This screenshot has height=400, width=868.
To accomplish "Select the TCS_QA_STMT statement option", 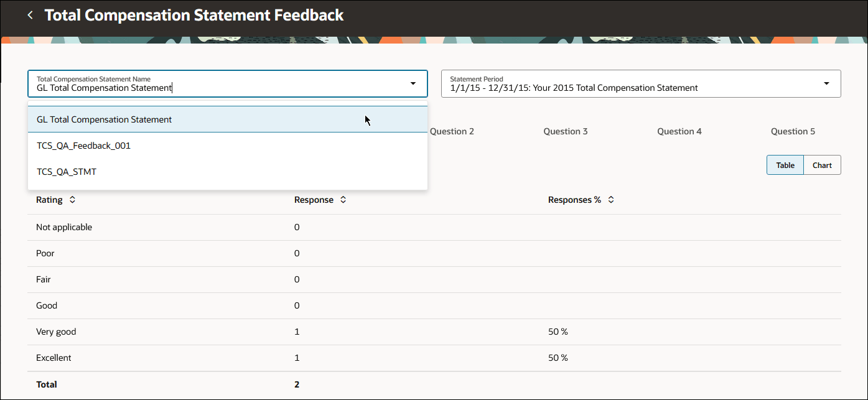I will point(67,171).
